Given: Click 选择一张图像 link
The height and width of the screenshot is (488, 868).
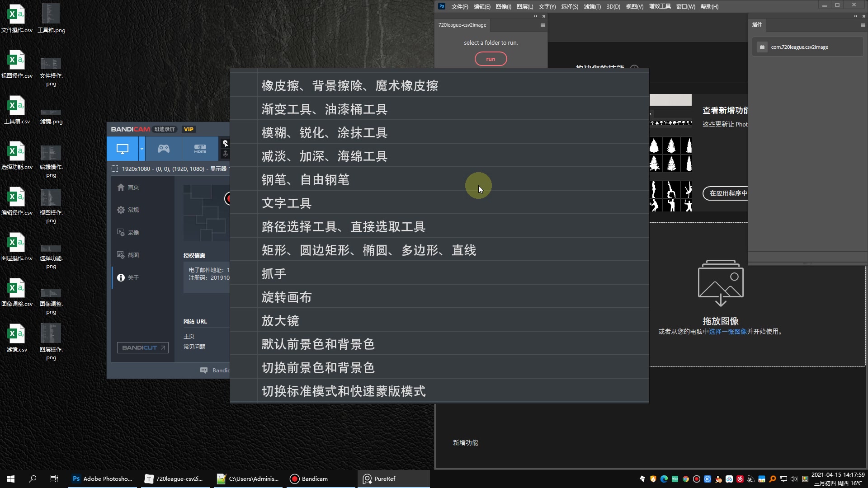Looking at the screenshot, I should [x=728, y=332].
